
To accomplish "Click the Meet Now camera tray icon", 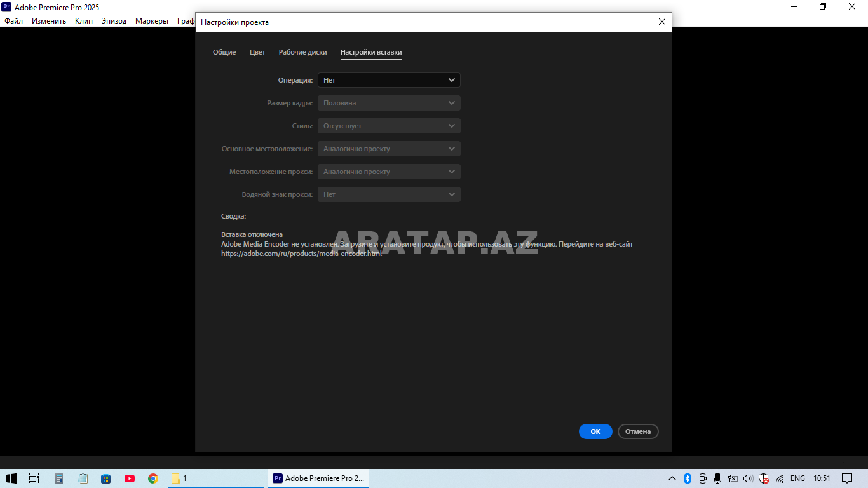I will [x=703, y=478].
